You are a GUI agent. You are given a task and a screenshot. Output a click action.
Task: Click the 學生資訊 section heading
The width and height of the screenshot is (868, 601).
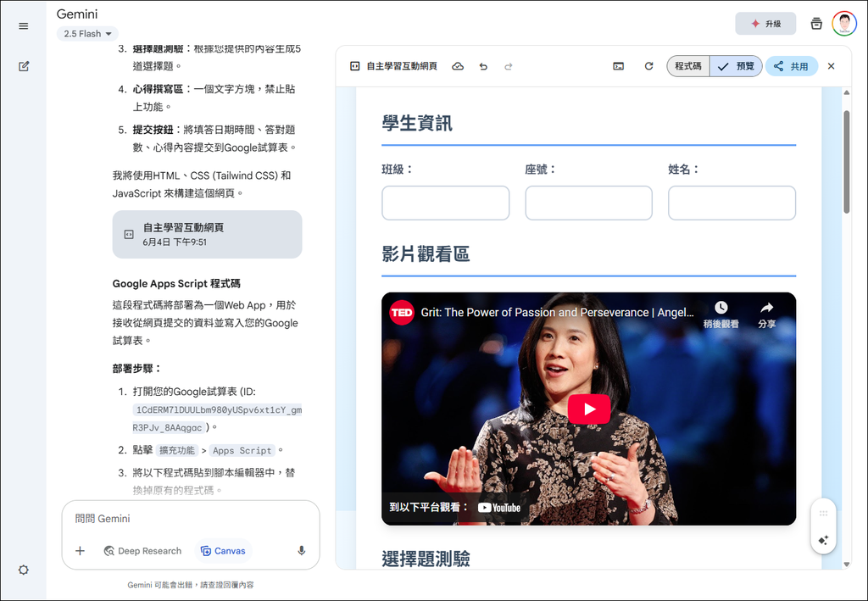[417, 123]
